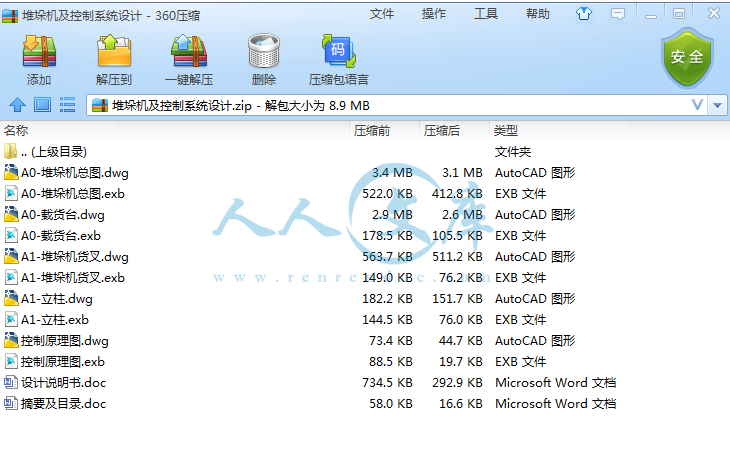Click the 解压到 (Extract to) icon
The width and height of the screenshot is (730, 469).
(x=114, y=51)
